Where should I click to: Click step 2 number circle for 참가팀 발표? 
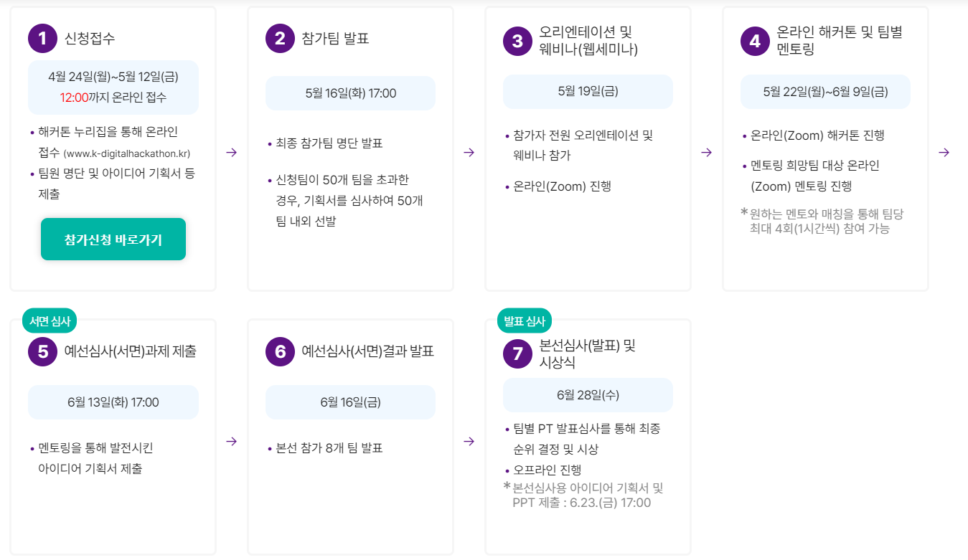coord(280,39)
